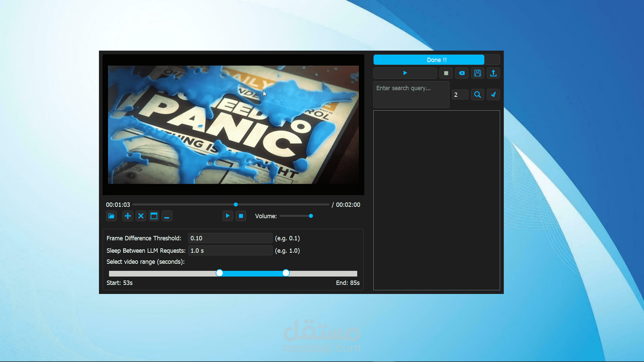Click the blue X close icon

[x=141, y=216]
